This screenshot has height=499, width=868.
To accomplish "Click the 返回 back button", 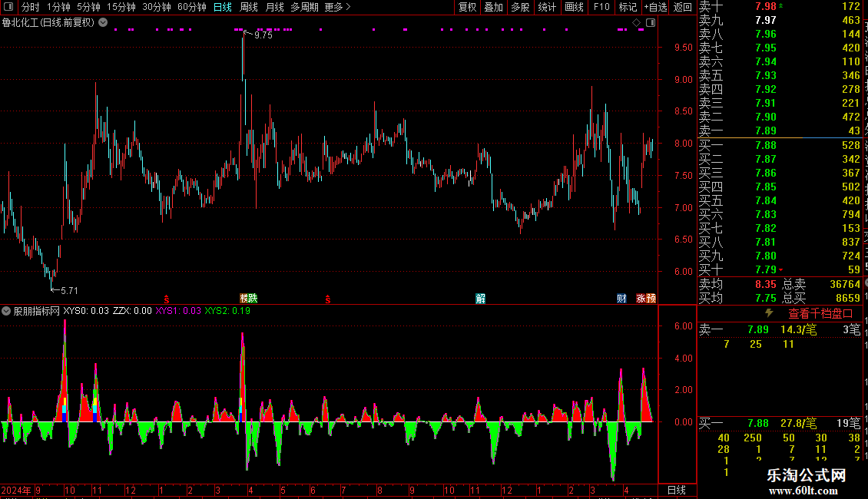I will tap(683, 7).
